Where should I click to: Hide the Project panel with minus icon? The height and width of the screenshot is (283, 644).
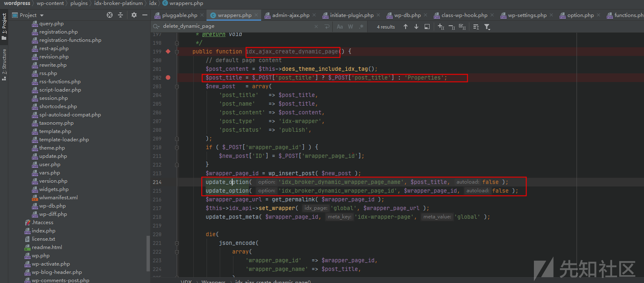(x=144, y=15)
